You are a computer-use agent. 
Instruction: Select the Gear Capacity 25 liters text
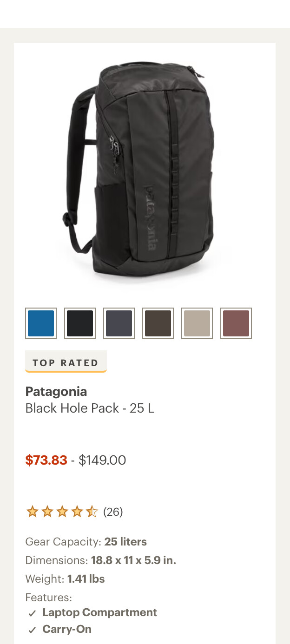(x=86, y=542)
